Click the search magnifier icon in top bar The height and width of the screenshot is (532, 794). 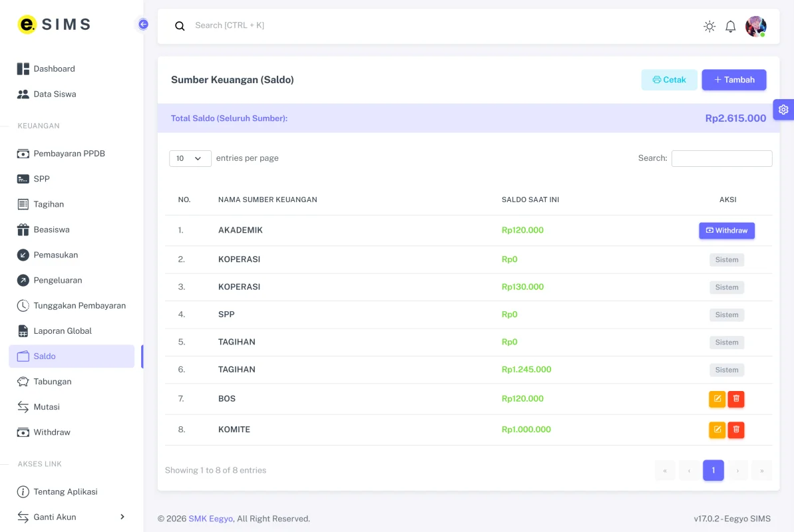coord(180,26)
